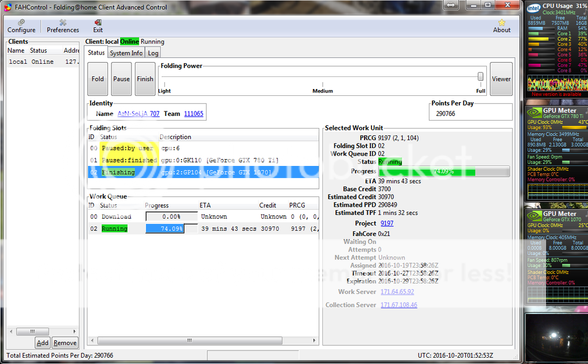Open the About star icon
The width and height of the screenshot is (588, 364).
coord(501,22)
